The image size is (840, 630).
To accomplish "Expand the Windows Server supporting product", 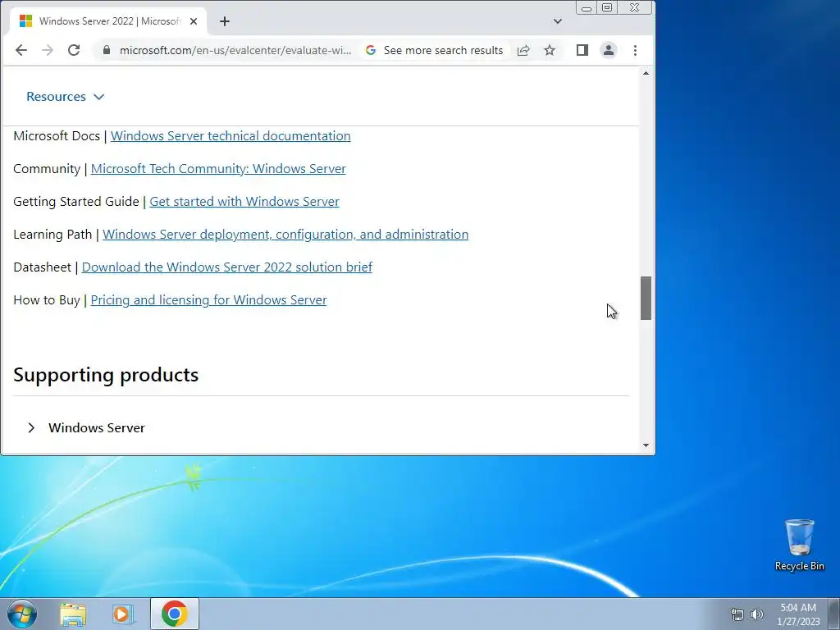I will point(87,427).
